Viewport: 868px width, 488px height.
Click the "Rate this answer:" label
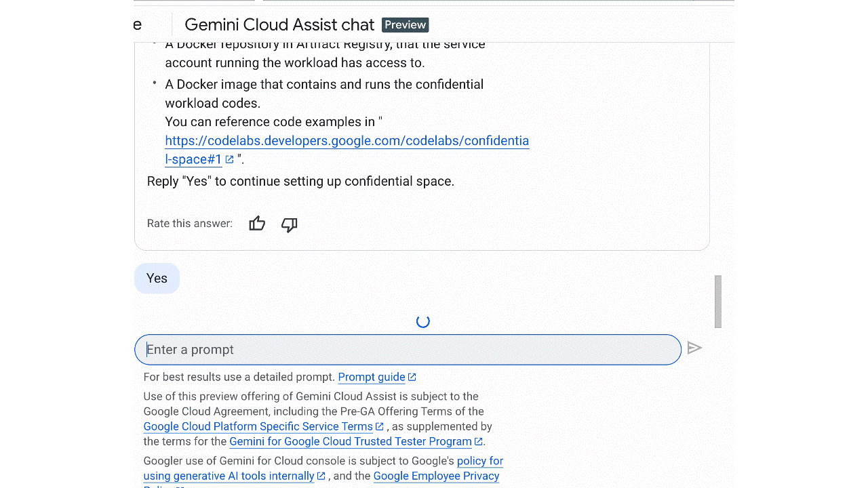point(189,224)
